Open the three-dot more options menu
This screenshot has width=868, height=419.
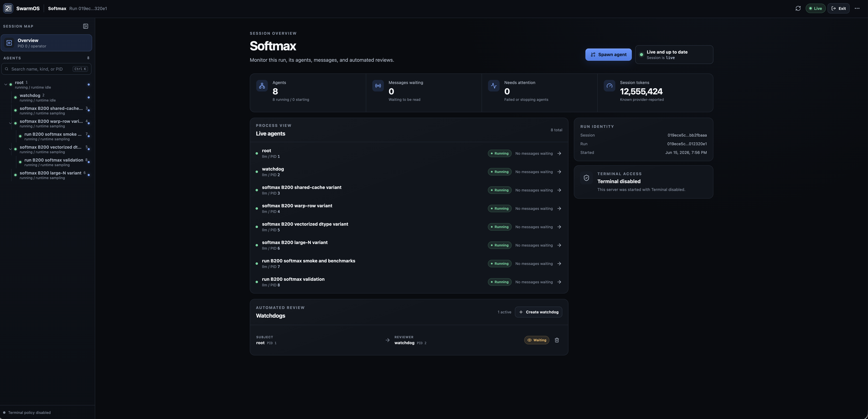857,9
